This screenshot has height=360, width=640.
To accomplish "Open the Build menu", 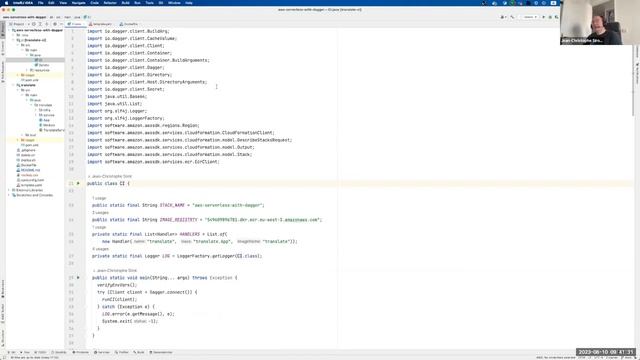I will click(x=126, y=3).
